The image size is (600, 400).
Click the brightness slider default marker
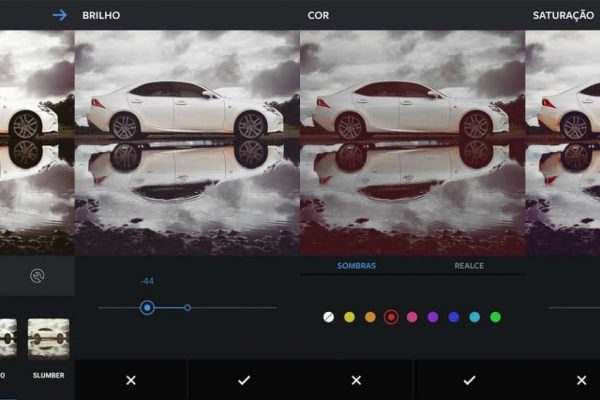(187, 307)
